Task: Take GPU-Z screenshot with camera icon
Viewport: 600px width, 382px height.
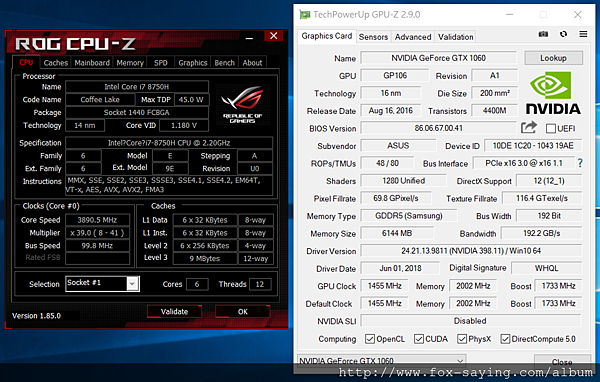Action: [x=543, y=34]
